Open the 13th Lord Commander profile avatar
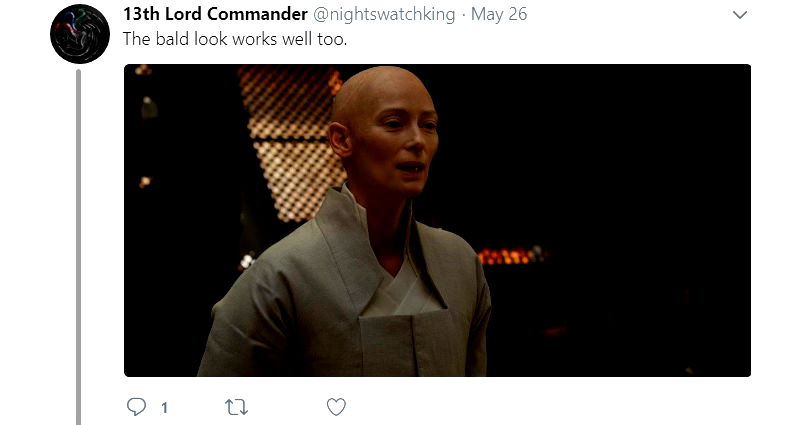 click(x=80, y=34)
